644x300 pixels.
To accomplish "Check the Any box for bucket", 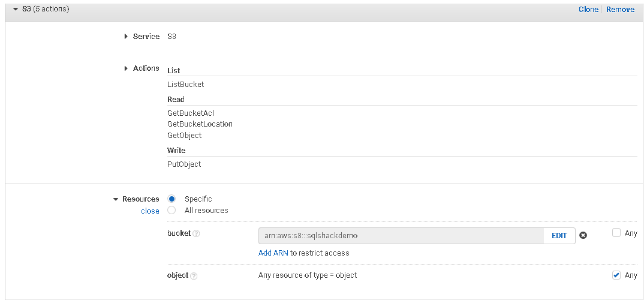I will click(x=616, y=233).
